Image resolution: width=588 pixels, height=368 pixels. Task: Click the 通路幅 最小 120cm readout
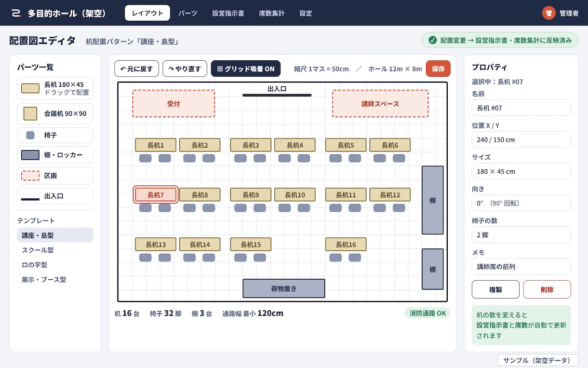[x=253, y=313]
